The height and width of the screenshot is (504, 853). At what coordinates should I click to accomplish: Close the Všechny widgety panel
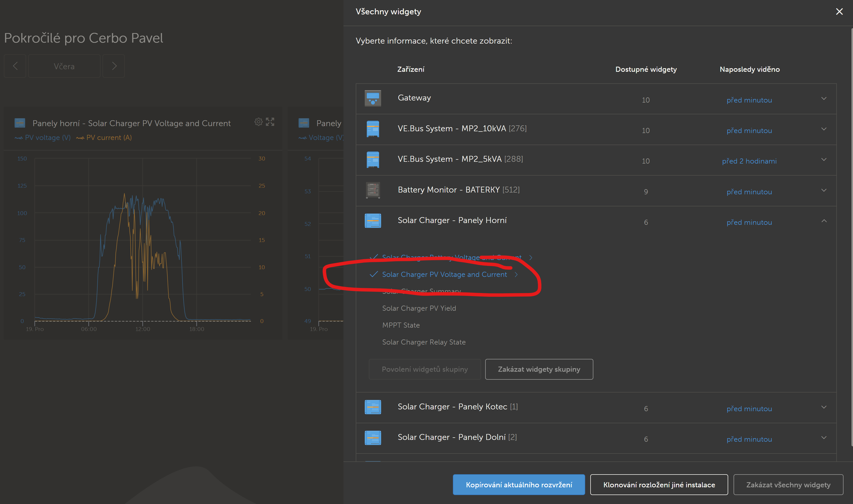coord(839,12)
